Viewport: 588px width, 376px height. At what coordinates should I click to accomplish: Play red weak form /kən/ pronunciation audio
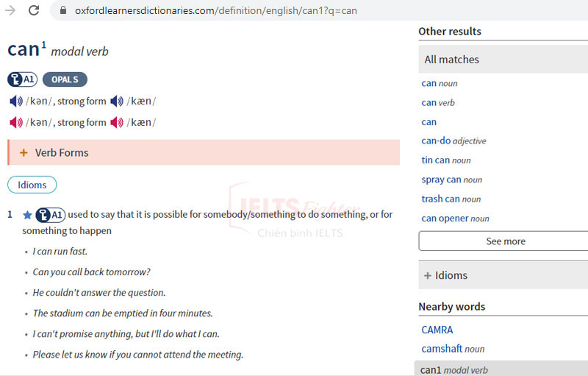click(15, 122)
